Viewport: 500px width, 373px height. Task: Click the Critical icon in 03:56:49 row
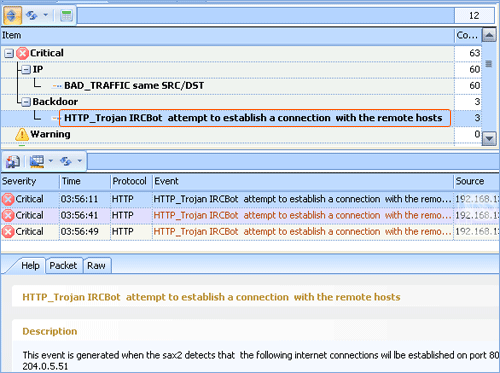click(x=8, y=232)
